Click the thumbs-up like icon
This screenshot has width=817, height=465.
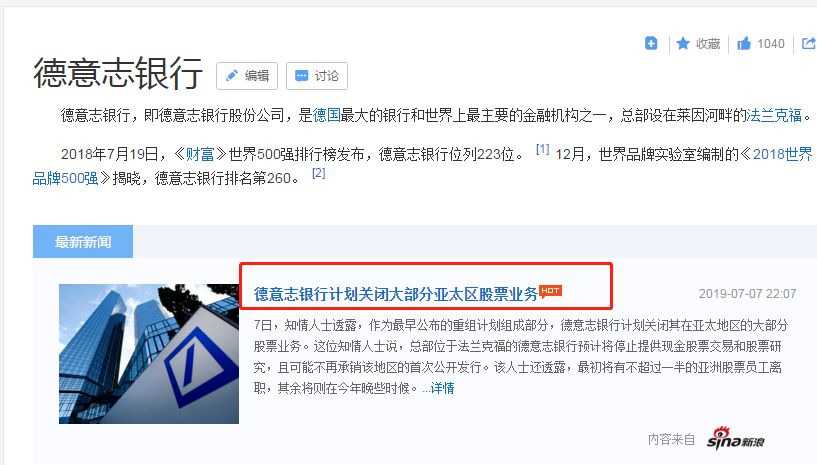coord(744,43)
